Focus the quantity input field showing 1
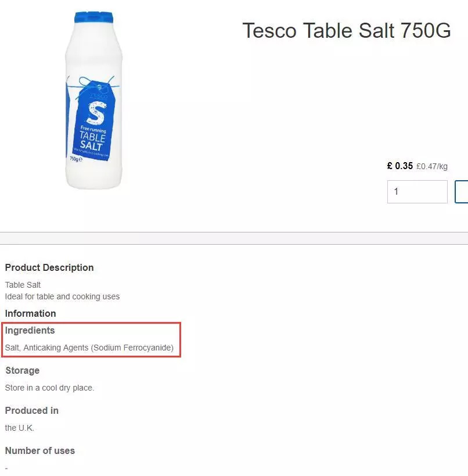468x476 pixels. pos(417,192)
